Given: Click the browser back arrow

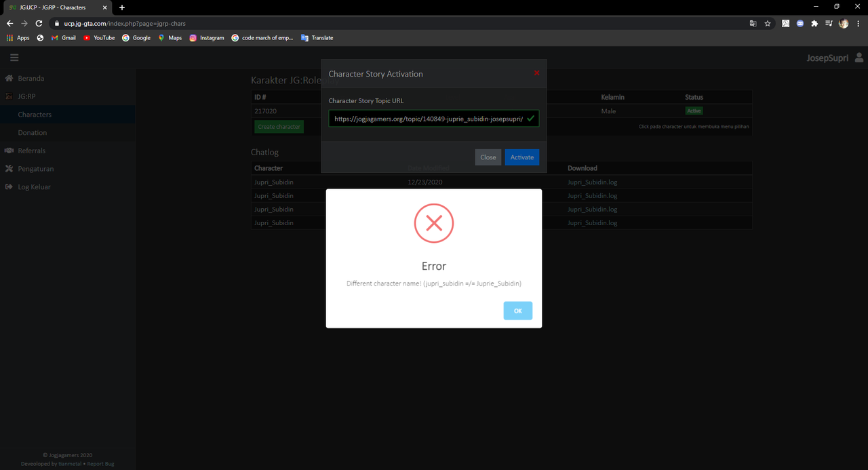Looking at the screenshot, I should [x=9, y=23].
